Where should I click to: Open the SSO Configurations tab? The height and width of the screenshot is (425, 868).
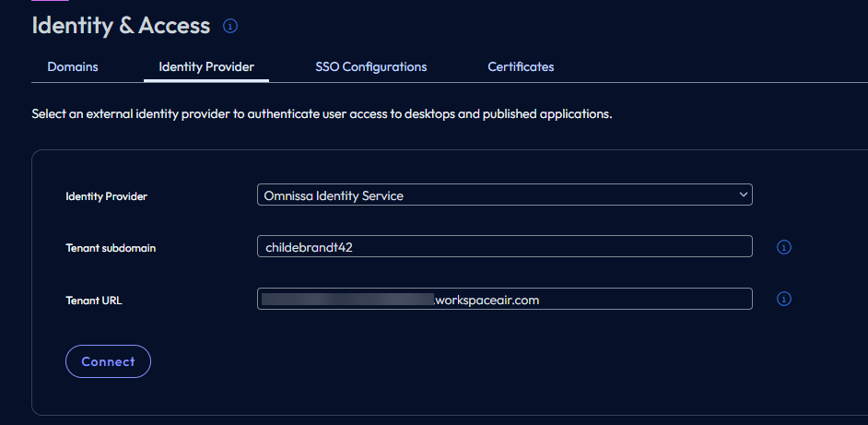[x=370, y=66]
